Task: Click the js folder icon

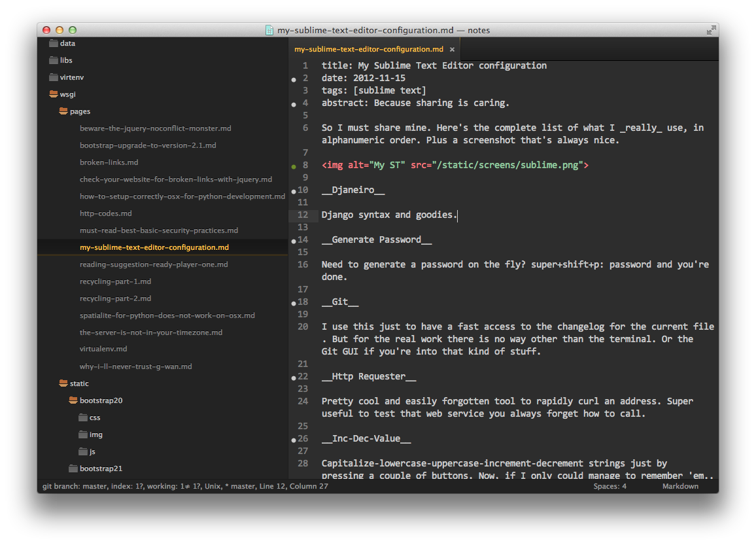Action: click(83, 451)
